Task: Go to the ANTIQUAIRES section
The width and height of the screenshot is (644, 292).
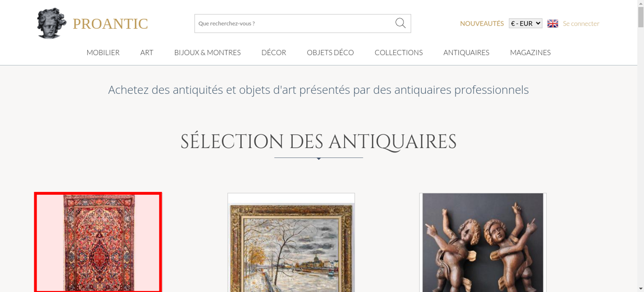Action: tap(466, 52)
